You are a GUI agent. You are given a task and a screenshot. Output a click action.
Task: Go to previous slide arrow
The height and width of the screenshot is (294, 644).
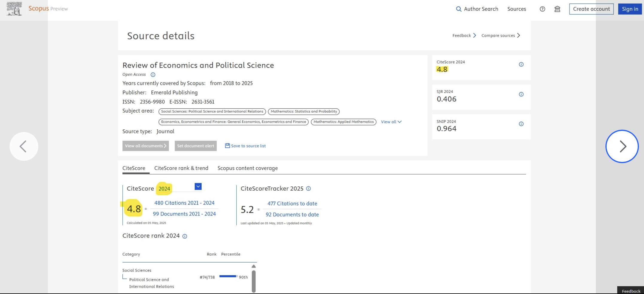[24, 146]
